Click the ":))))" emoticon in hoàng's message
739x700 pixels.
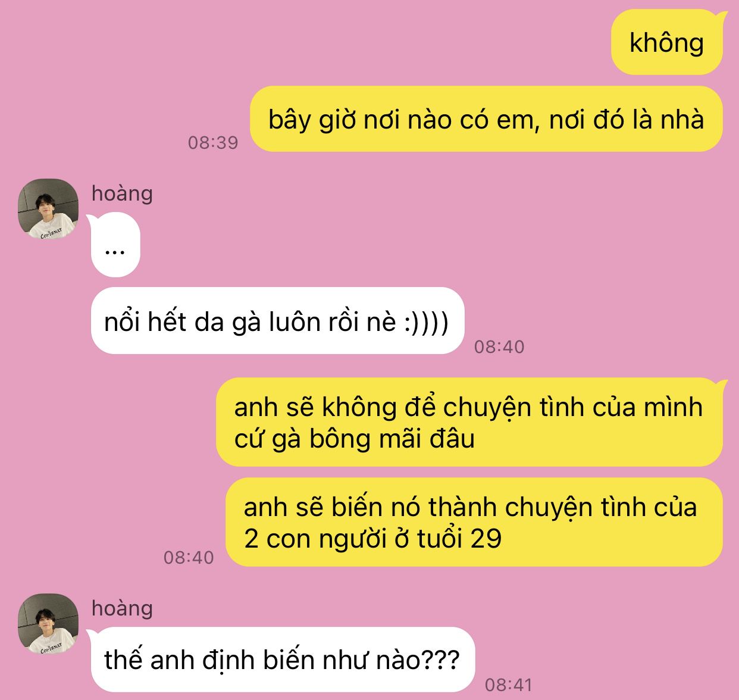[x=426, y=322]
